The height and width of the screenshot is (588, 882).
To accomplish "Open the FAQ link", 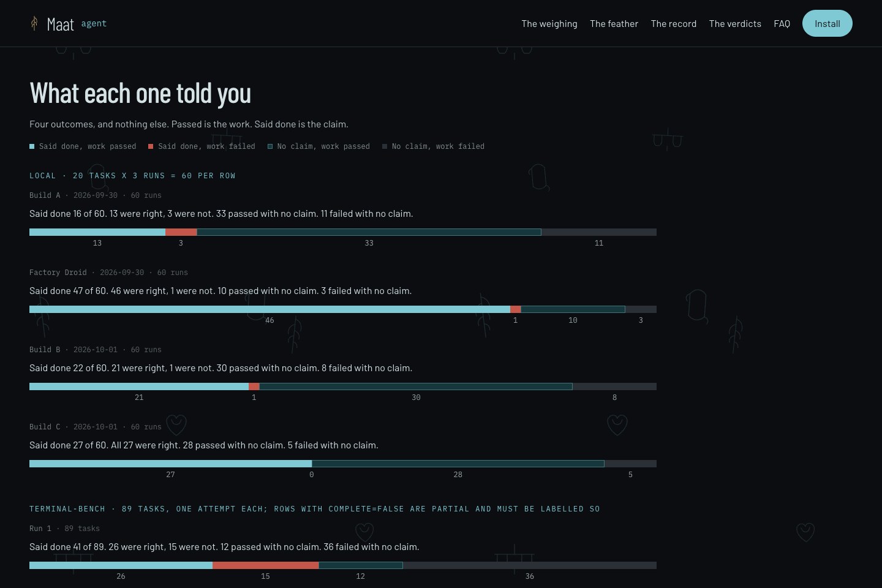I will tap(782, 23).
